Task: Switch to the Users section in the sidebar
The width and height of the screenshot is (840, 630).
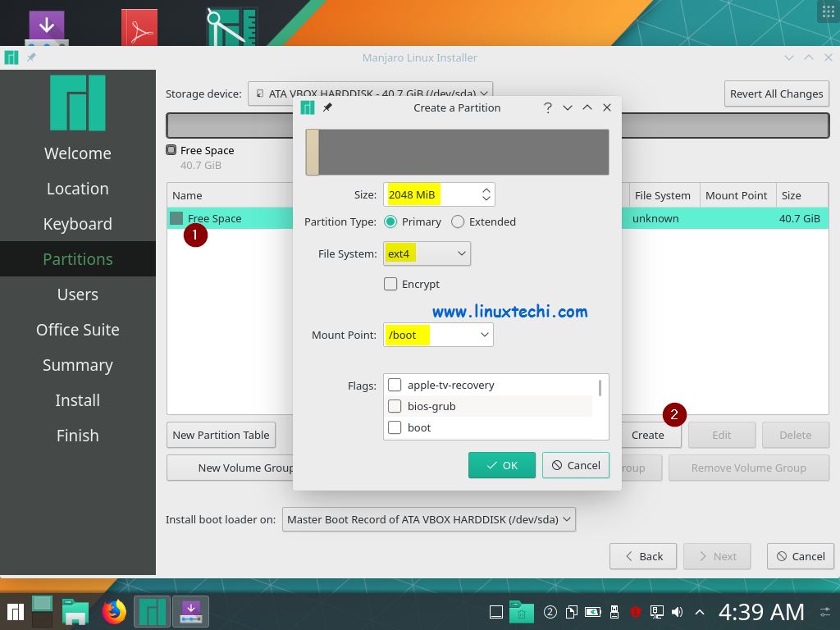Action: 77,294
